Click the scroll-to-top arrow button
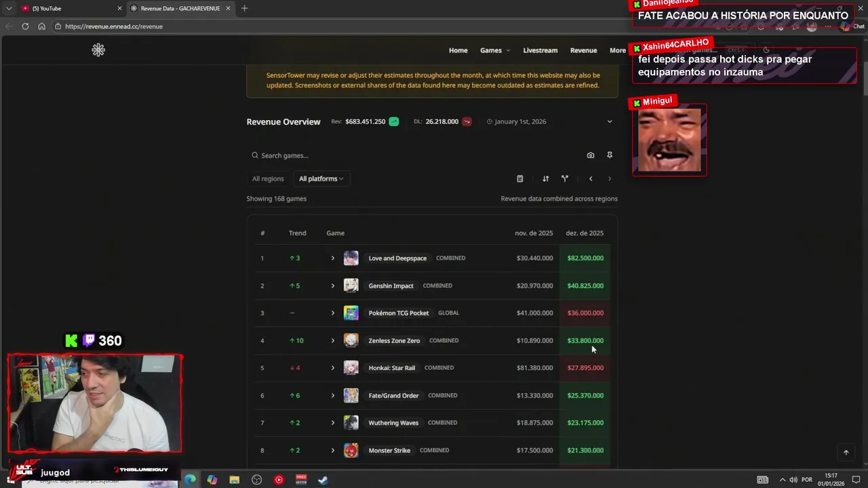Viewport: 868px width, 488px height. pos(846,452)
